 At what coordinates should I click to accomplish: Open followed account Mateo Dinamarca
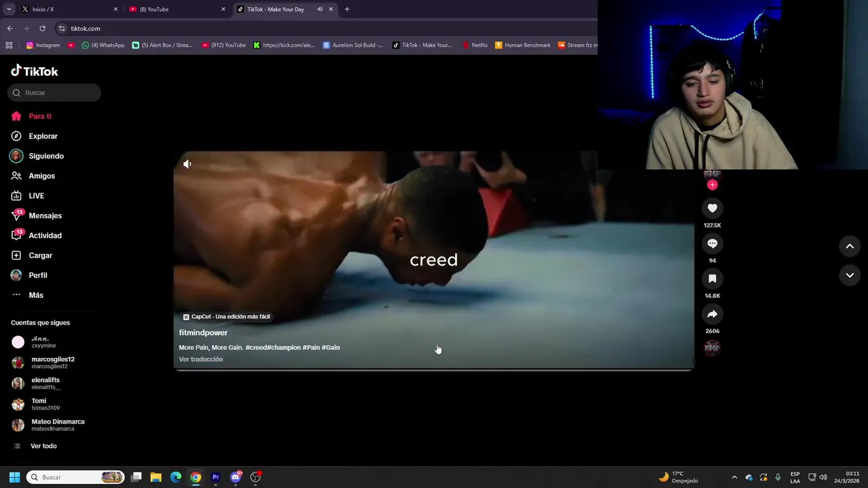(x=48, y=425)
